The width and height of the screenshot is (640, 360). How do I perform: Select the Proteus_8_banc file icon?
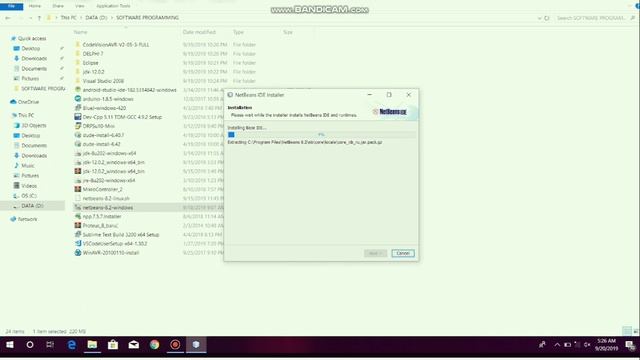(x=78, y=226)
